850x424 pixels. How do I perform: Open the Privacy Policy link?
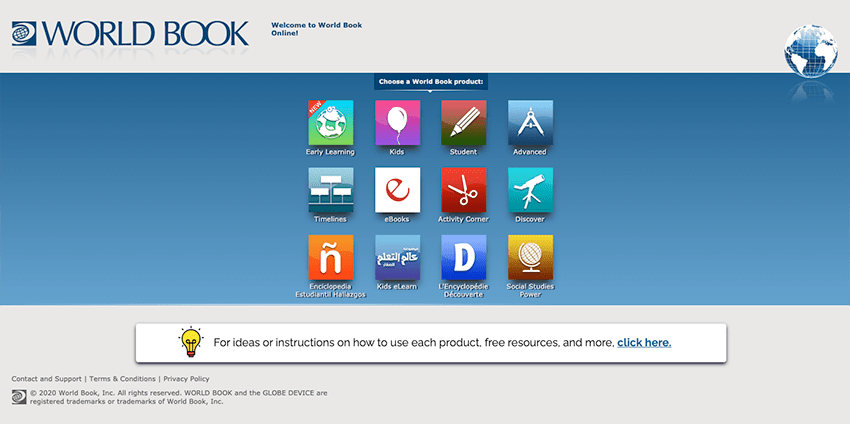(186, 379)
